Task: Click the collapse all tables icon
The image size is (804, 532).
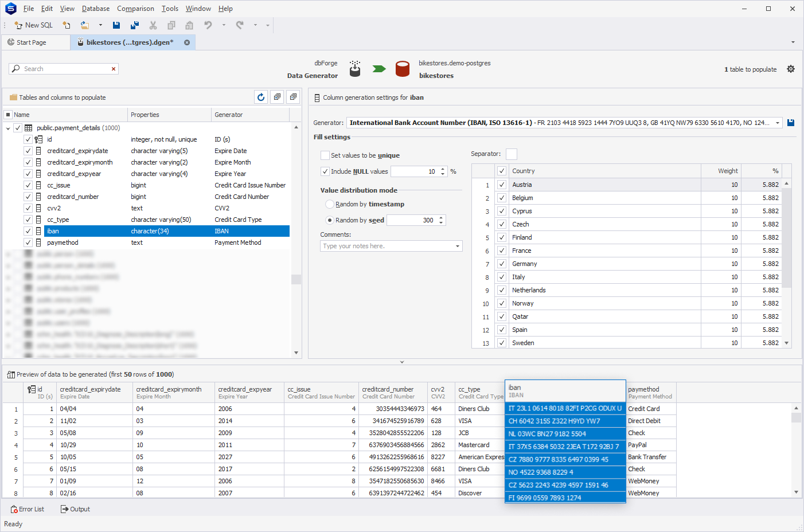Action: pos(293,97)
